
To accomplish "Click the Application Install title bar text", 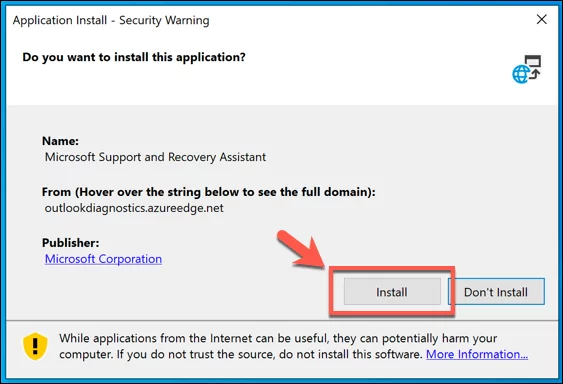I will tap(111, 20).
